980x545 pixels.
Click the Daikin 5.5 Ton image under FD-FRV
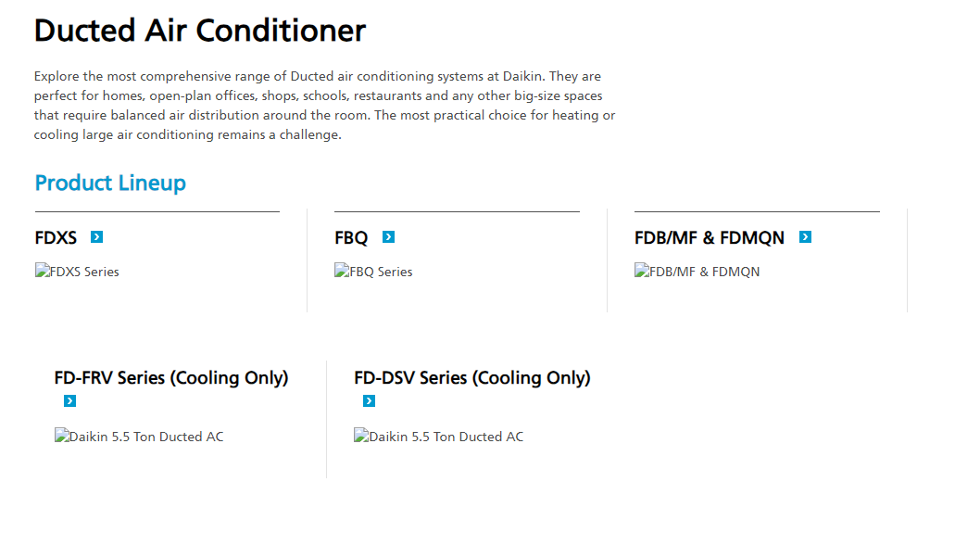pos(139,437)
